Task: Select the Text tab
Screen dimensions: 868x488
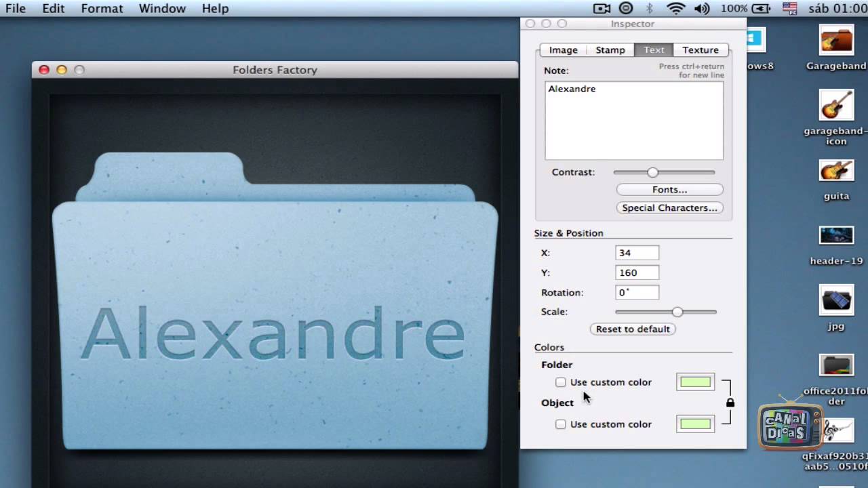Action: 654,50
